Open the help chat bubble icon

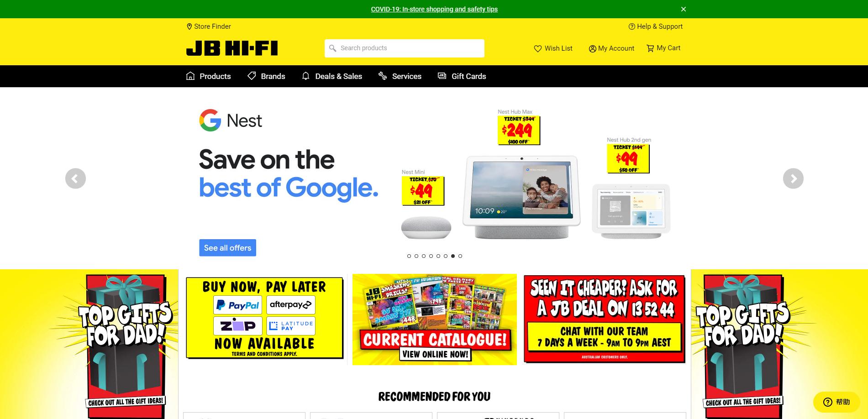point(828,402)
